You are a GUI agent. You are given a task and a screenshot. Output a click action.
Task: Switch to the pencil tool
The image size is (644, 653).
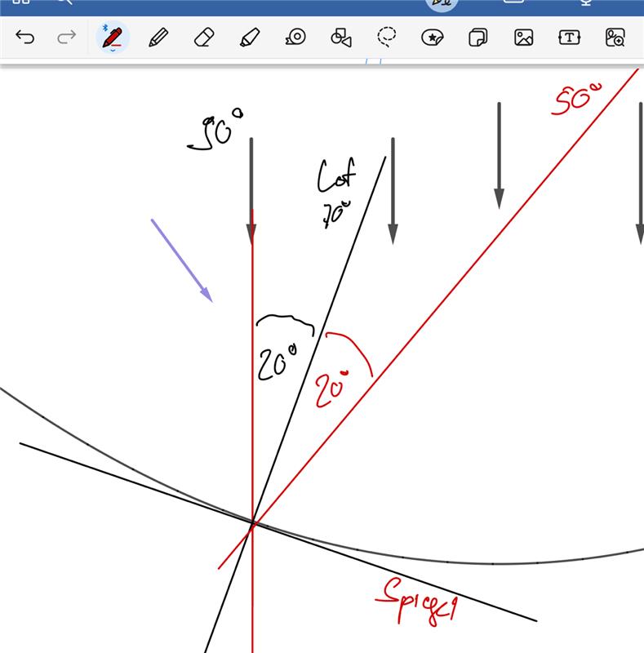click(x=158, y=38)
